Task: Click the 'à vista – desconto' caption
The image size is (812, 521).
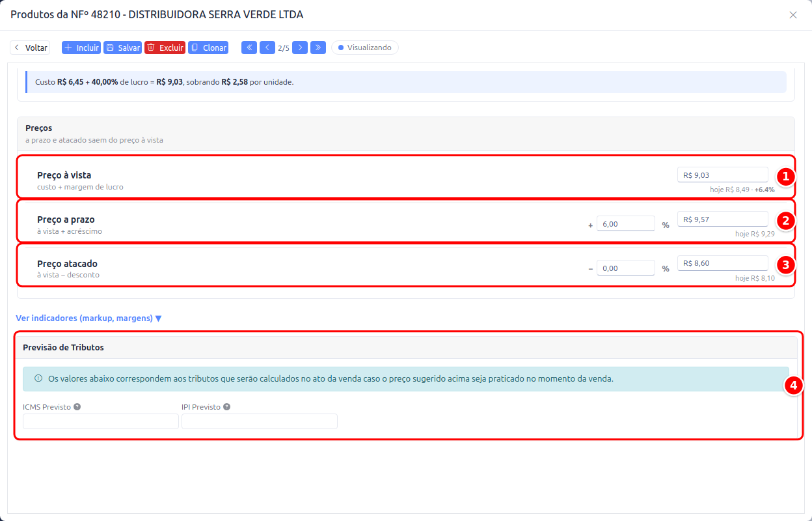Action: [68, 275]
